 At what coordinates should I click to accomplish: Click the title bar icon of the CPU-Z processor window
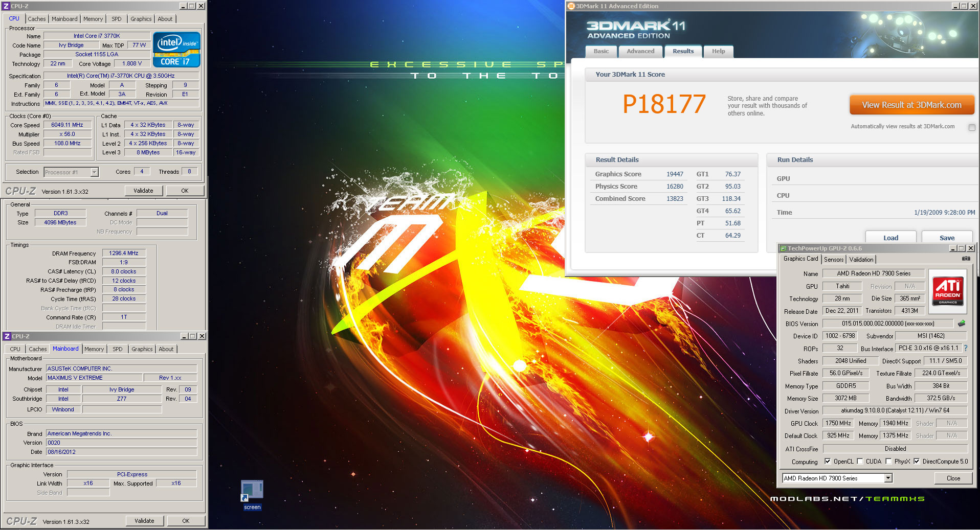coord(6,6)
